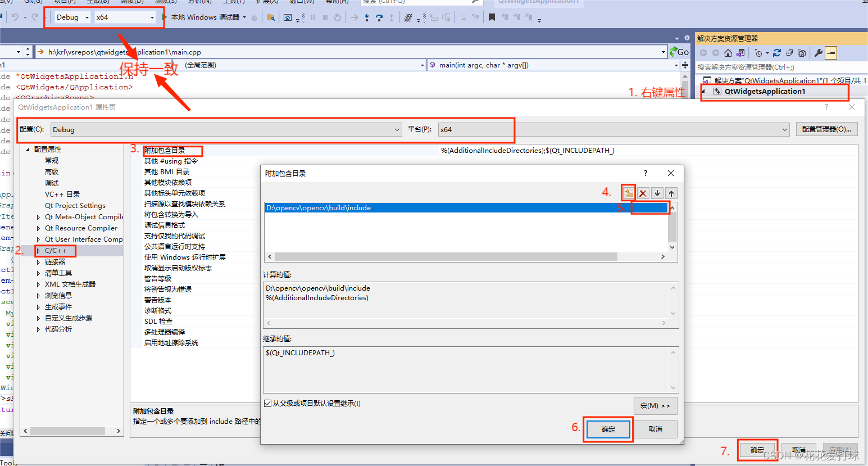
Task: Click the Redo icon in toolbar
Action: pos(35,17)
